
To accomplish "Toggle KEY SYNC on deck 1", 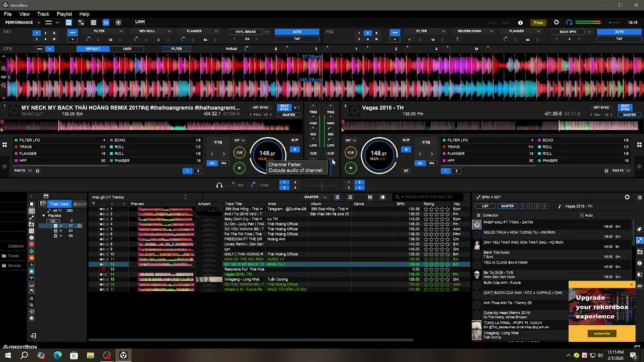I will coord(260,108).
